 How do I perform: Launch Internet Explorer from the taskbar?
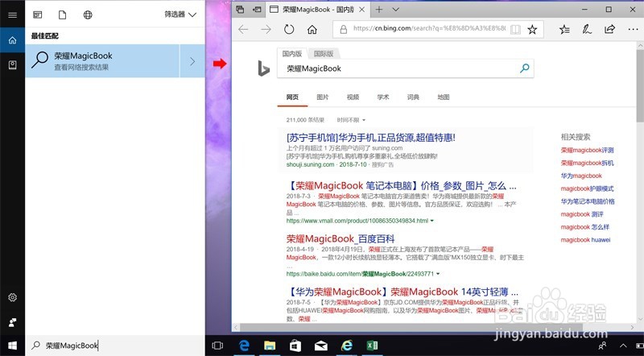[347, 346]
